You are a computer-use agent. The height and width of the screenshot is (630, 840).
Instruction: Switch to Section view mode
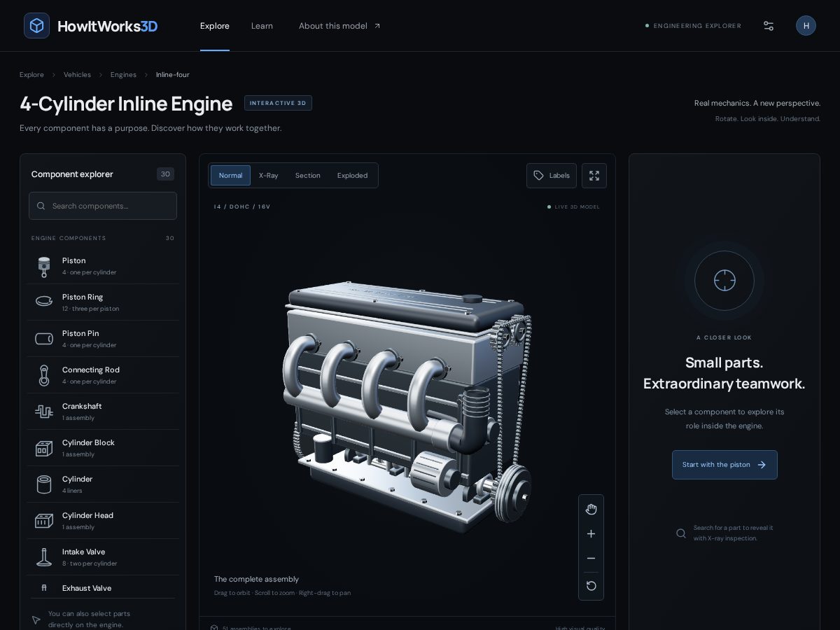[307, 176]
